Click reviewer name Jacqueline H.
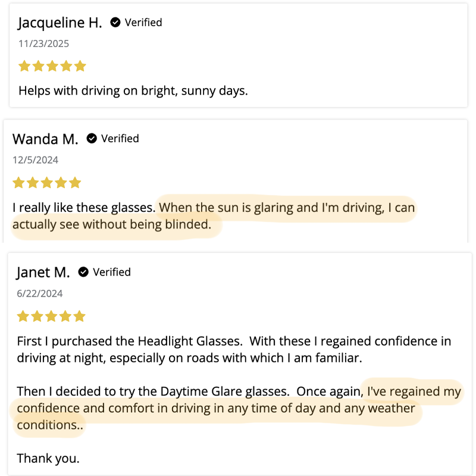The width and height of the screenshot is (476, 476). click(60, 23)
